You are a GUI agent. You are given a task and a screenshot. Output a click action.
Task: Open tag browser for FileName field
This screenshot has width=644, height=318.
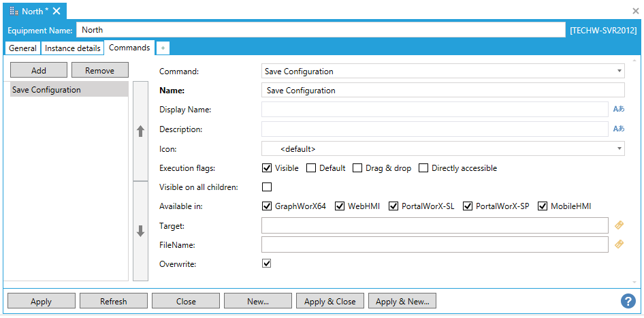click(x=619, y=244)
